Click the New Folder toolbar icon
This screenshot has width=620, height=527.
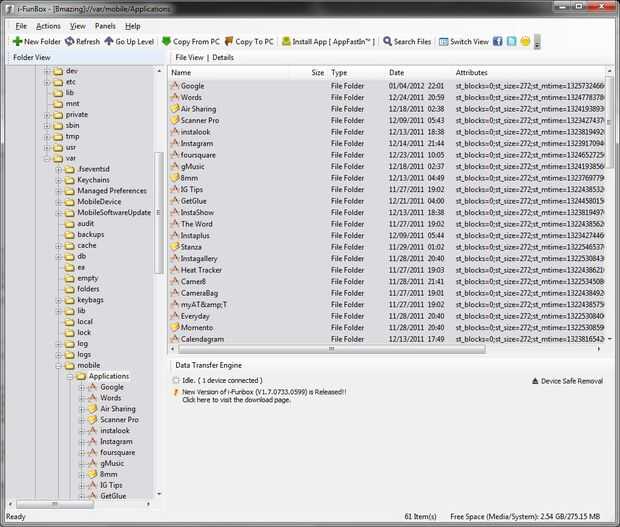pos(17,42)
